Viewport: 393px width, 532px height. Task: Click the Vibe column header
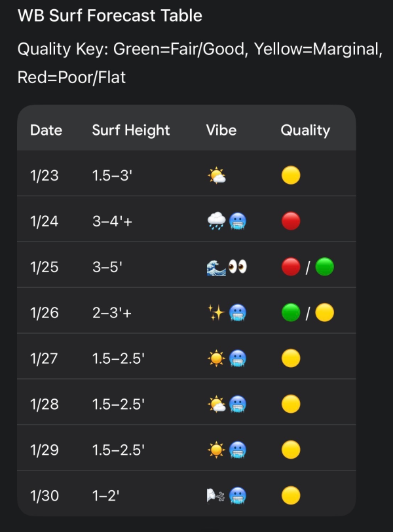click(x=221, y=130)
